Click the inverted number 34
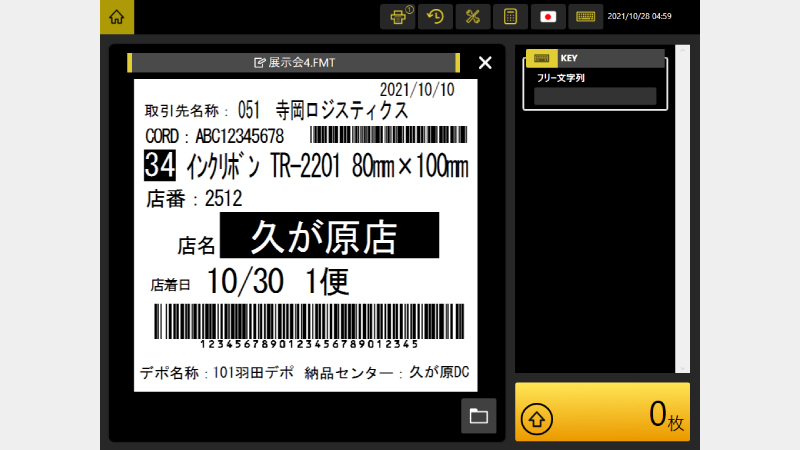Viewport: 800px width, 450px height. click(160, 165)
